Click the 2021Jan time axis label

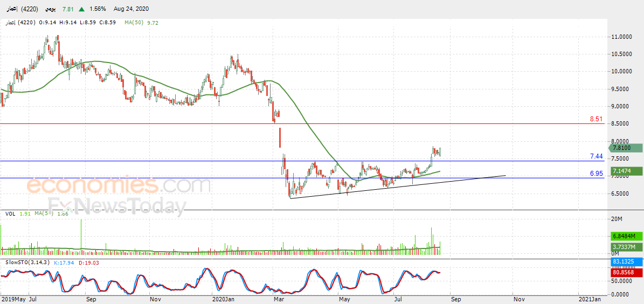[590, 300]
